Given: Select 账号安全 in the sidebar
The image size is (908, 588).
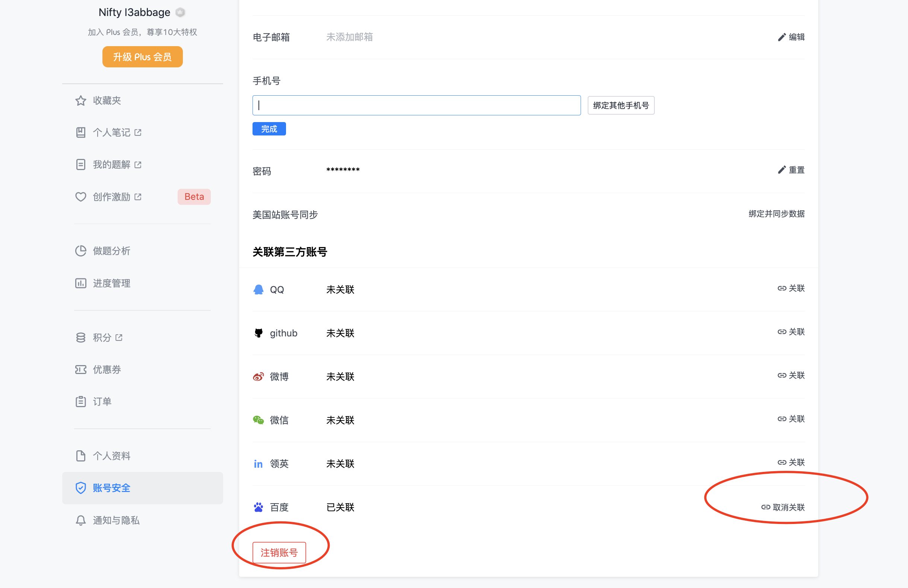Looking at the screenshot, I should [111, 488].
